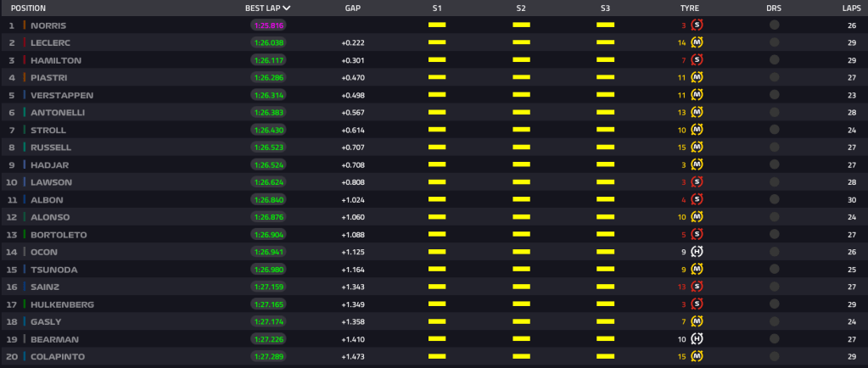Click Verstappen's DRS indicator dot
This screenshot has height=368, width=868.
774,95
